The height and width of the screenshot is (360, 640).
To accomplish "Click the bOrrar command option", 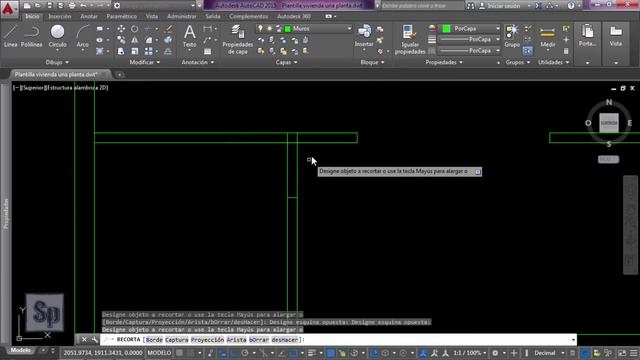I will coord(259,340).
